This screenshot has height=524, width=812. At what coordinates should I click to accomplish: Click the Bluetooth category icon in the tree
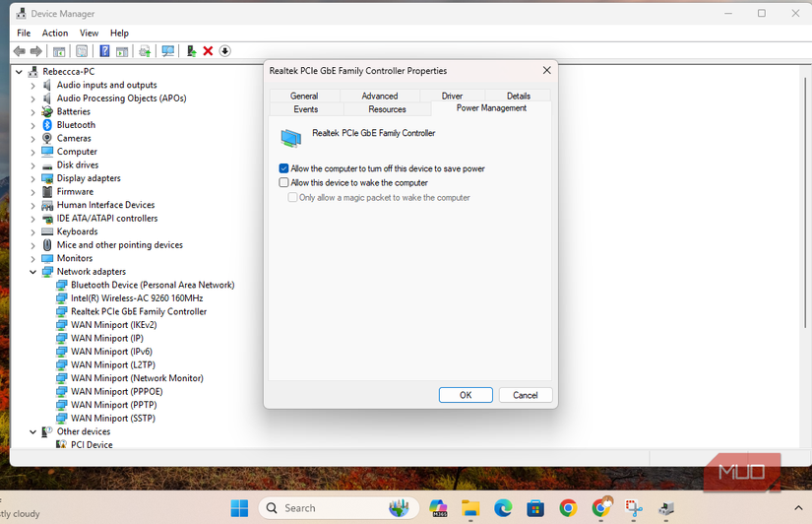click(47, 125)
